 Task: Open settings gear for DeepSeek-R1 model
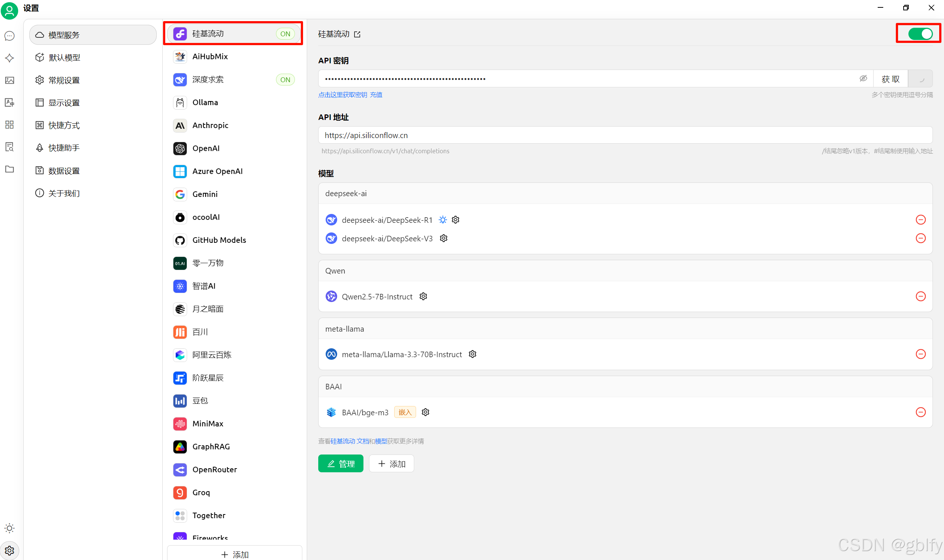point(455,219)
